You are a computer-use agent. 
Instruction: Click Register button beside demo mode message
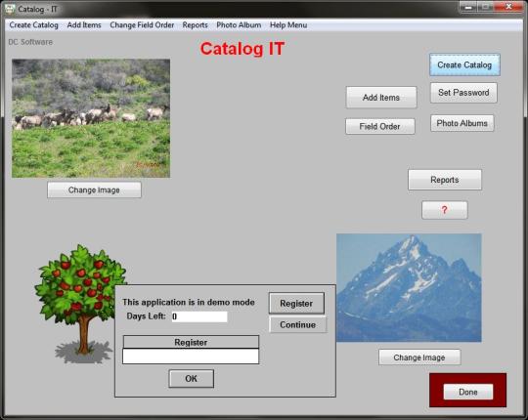tap(296, 304)
